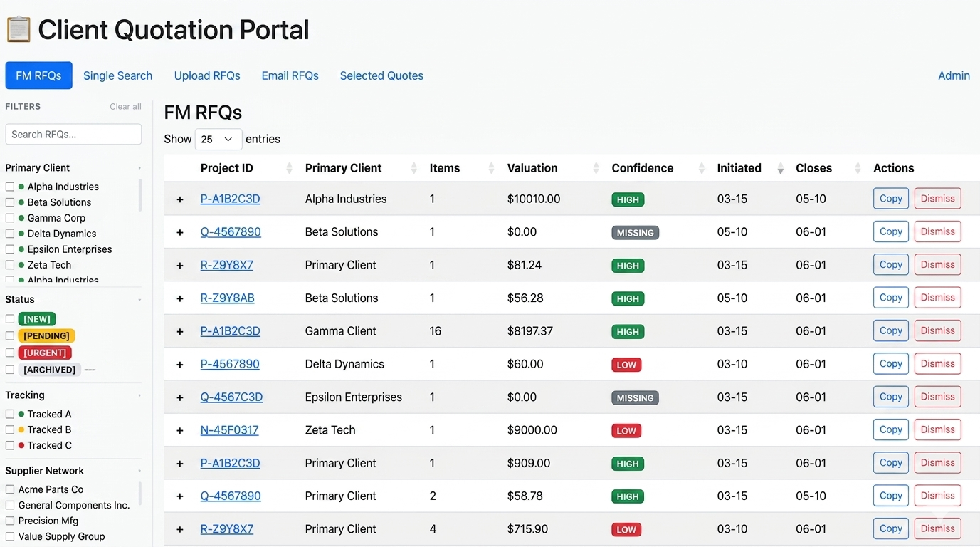980x547 pixels.
Task: Check the Zeta Tech filter checkbox
Action: (x=10, y=265)
